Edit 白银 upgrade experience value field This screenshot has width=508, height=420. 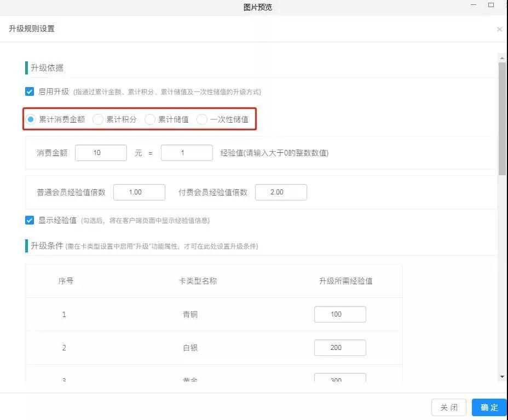340,348
